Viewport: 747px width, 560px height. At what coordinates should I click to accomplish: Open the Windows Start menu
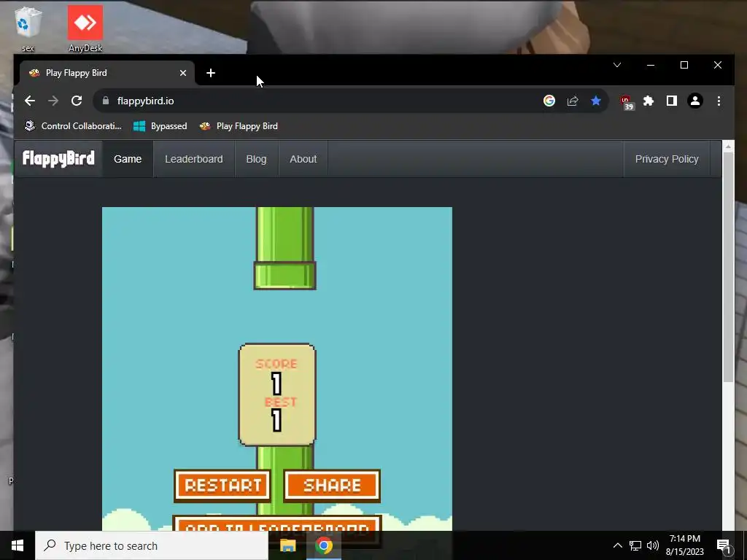pos(18,545)
